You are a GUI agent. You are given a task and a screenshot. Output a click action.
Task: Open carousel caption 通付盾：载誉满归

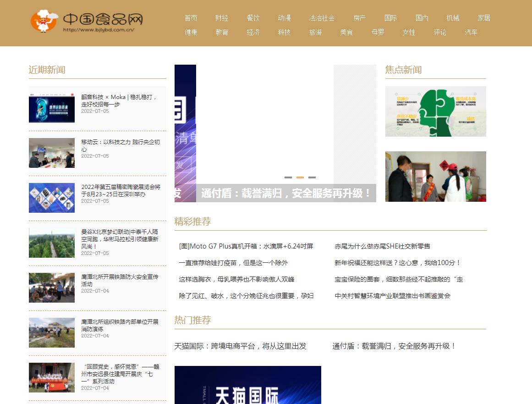tap(285, 193)
